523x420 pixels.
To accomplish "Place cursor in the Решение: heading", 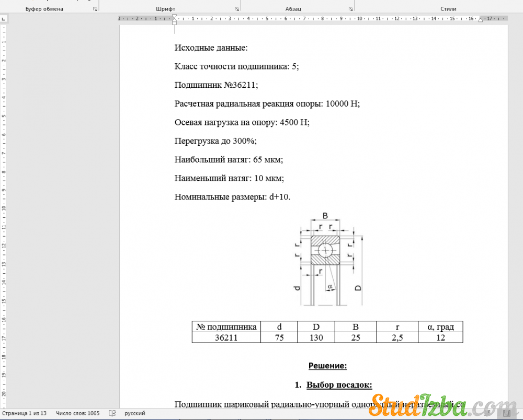I will pyautogui.click(x=327, y=366).
